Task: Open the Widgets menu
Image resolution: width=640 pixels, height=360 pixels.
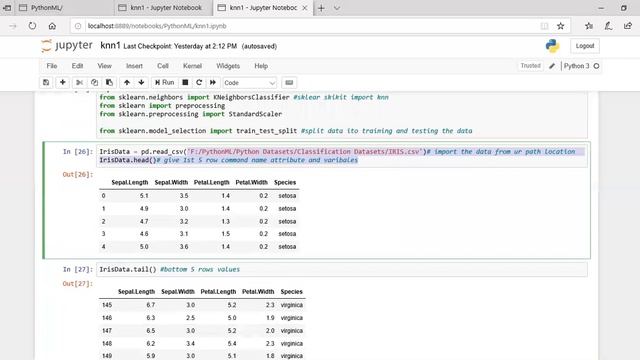Action: click(228, 66)
